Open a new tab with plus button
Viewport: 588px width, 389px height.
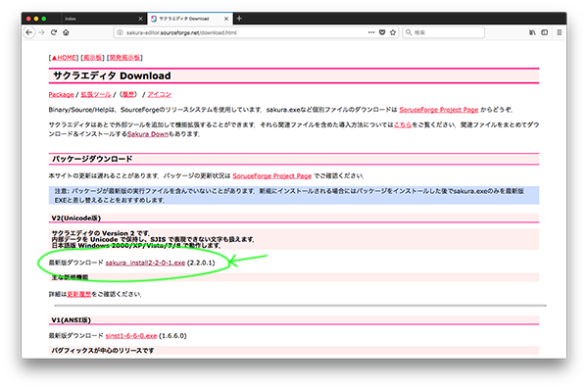click(239, 18)
